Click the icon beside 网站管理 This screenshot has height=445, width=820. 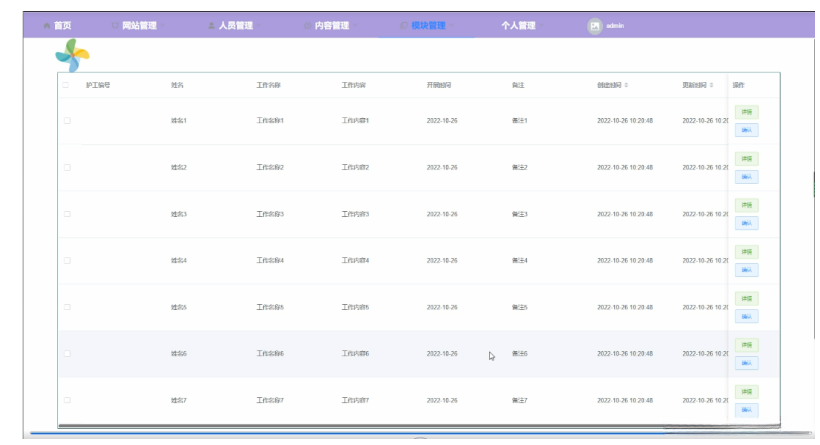tap(115, 26)
